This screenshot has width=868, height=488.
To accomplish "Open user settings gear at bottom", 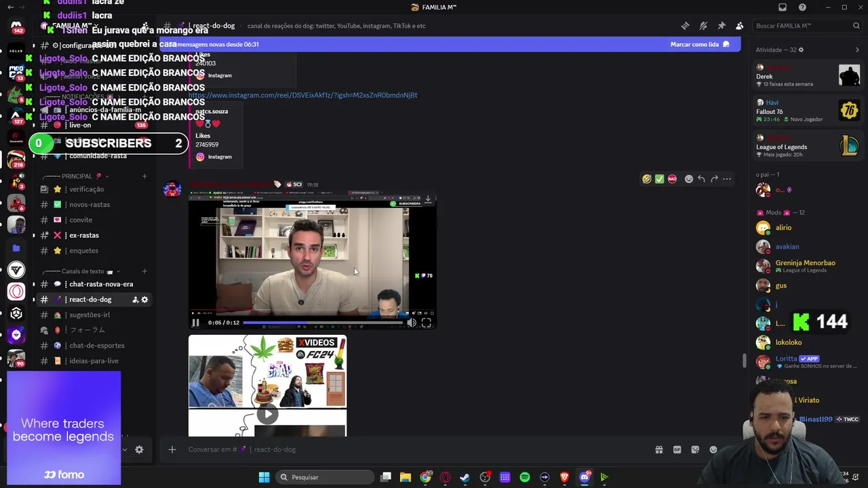I will tap(139, 449).
